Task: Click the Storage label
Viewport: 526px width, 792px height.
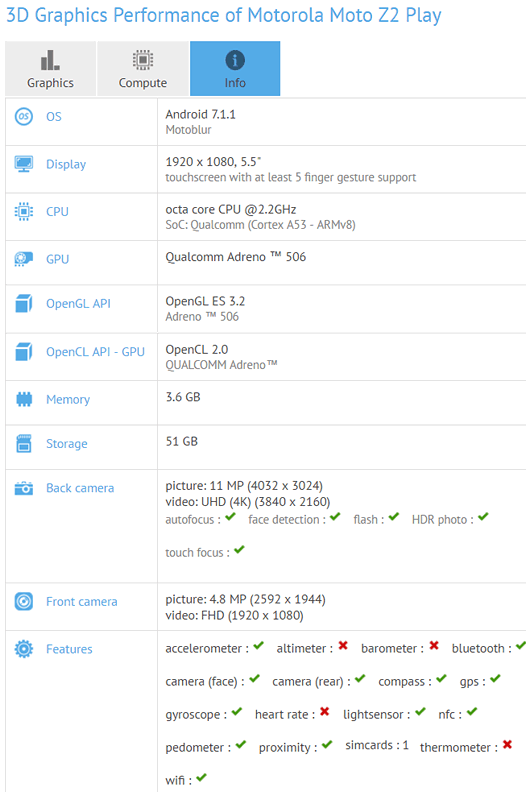Action: pos(67,444)
